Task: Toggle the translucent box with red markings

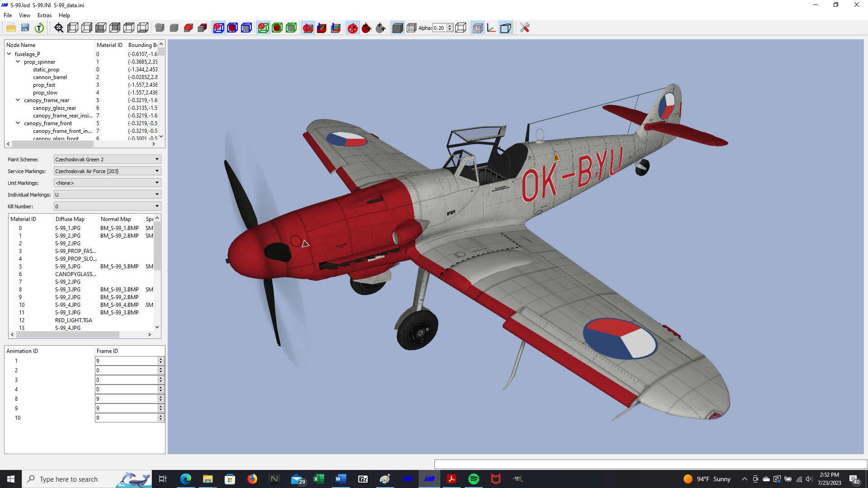Action: click(x=477, y=28)
